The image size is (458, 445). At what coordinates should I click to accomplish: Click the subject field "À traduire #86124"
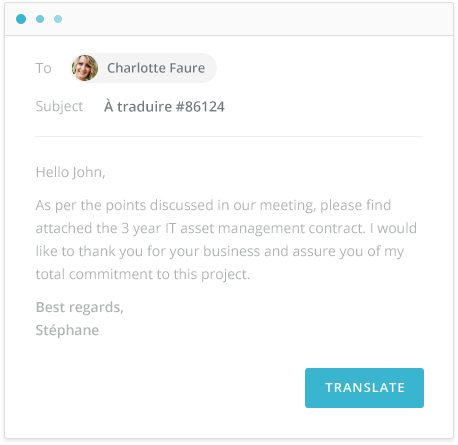164,107
